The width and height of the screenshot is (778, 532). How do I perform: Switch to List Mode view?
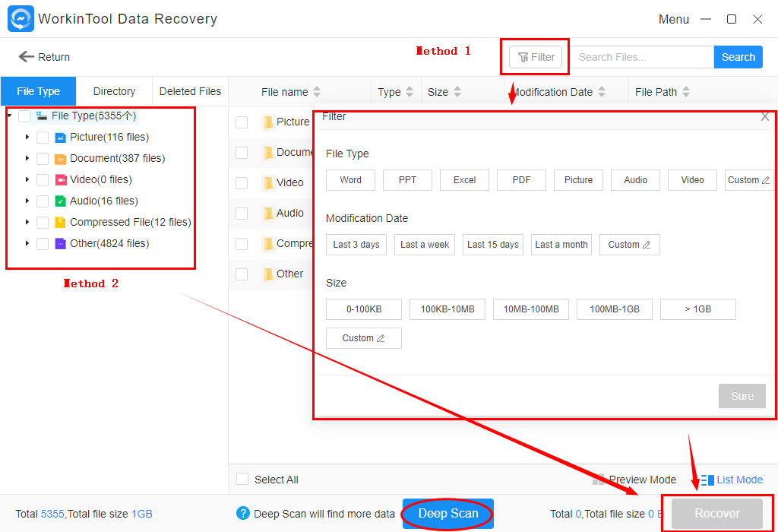pyautogui.click(x=732, y=480)
